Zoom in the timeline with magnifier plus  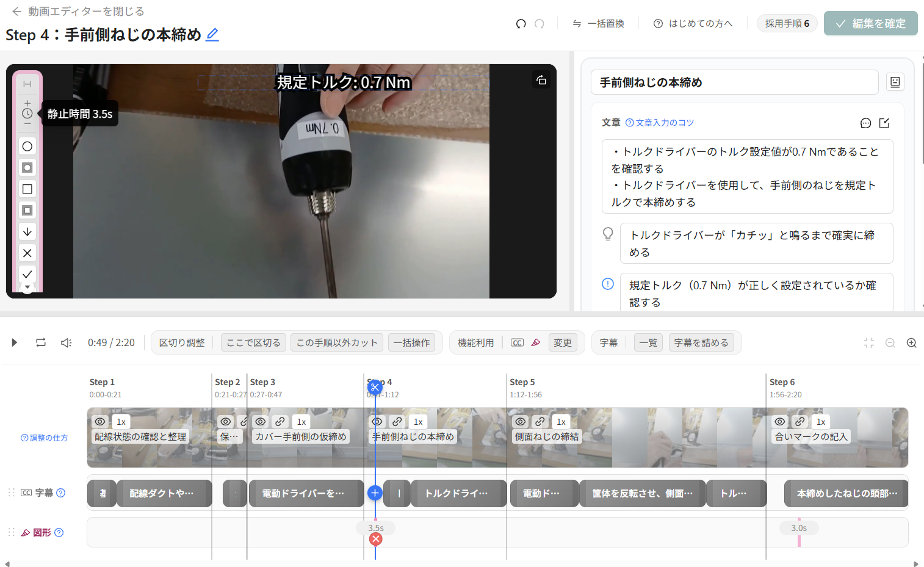point(912,343)
